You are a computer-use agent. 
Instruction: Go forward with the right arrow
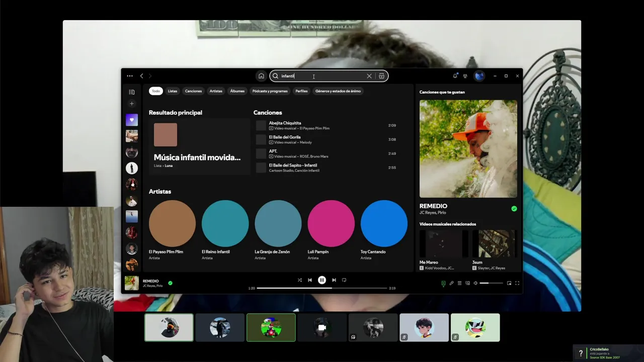pos(150,76)
